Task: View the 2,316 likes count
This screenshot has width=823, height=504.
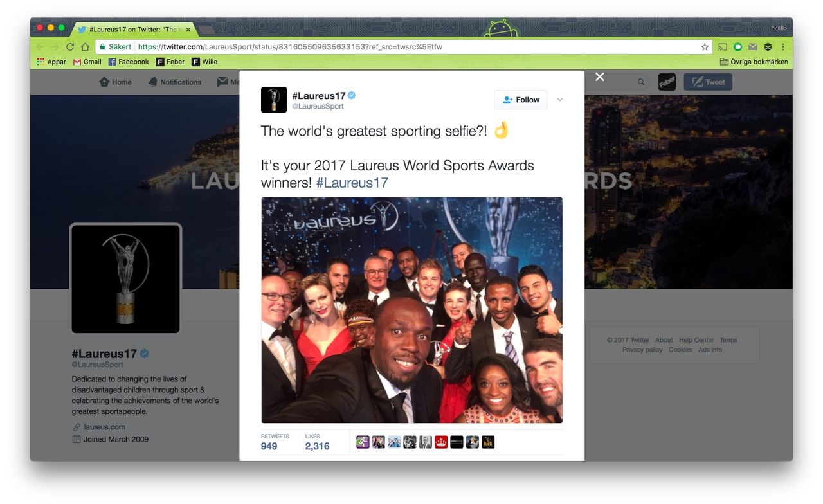Action: click(317, 446)
